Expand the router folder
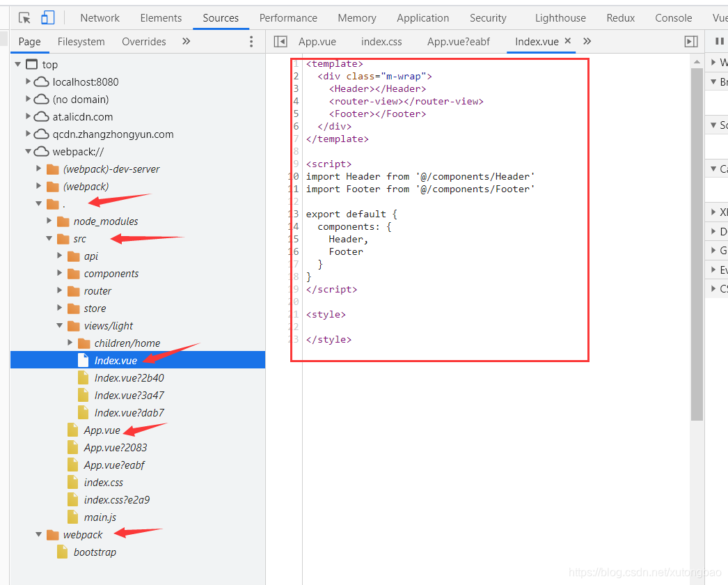The image size is (728, 585). (59, 290)
